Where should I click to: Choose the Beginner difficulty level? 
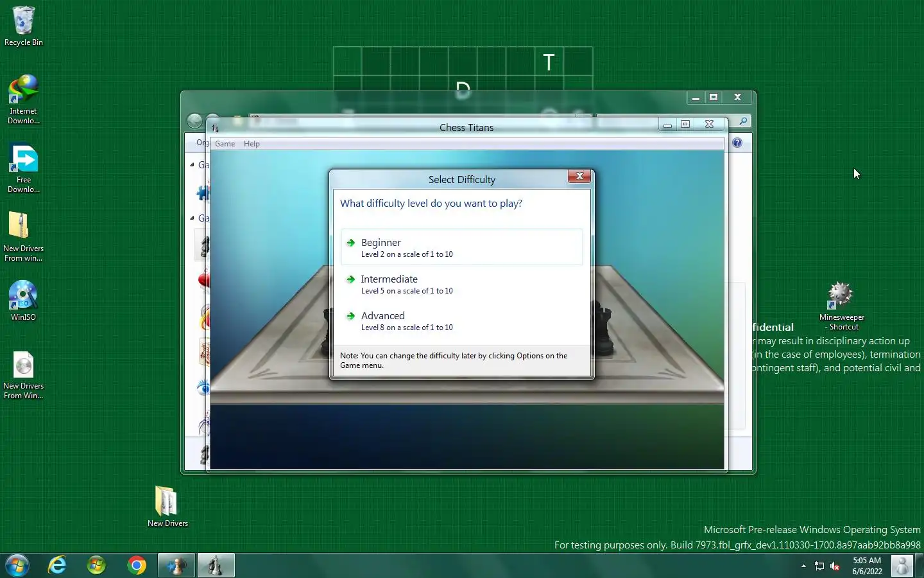click(462, 247)
